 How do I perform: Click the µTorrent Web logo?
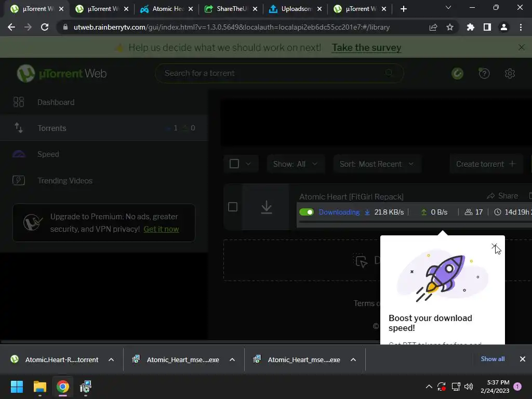tap(62, 73)
